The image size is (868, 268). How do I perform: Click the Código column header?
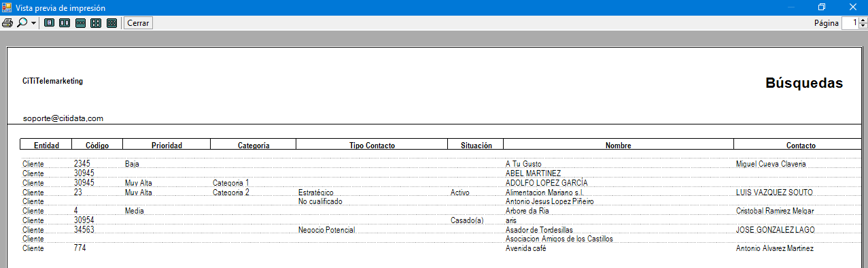pyautogui.click(x=97, y=145)
